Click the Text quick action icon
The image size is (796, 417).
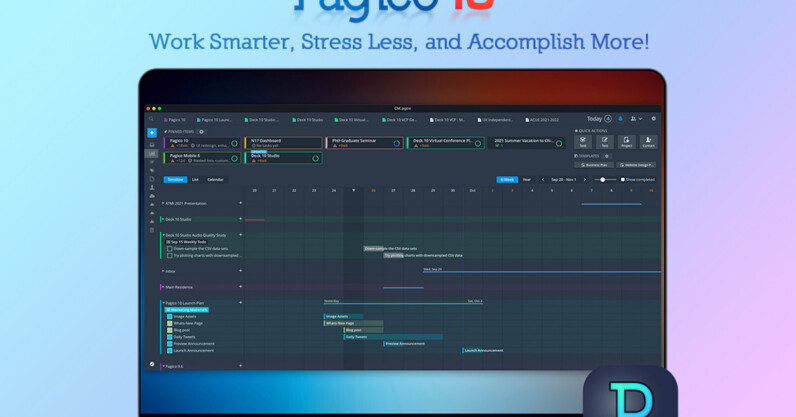coord(604,143)
